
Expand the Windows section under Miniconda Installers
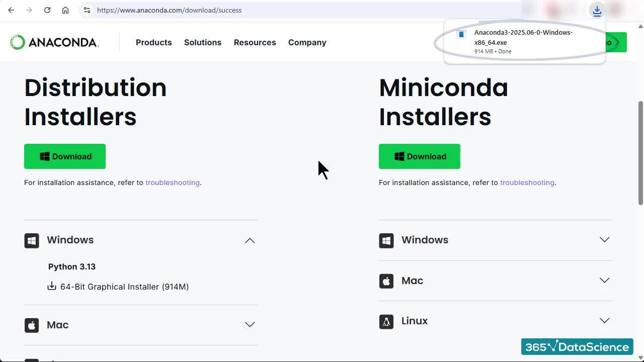tap(604, 240)
